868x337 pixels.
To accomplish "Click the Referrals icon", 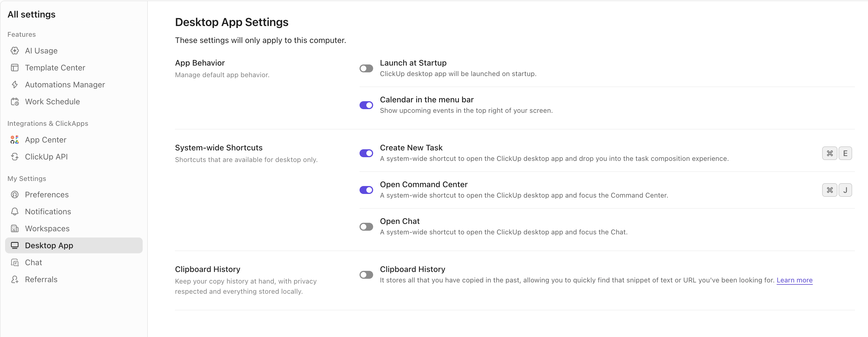I will 15,279.
